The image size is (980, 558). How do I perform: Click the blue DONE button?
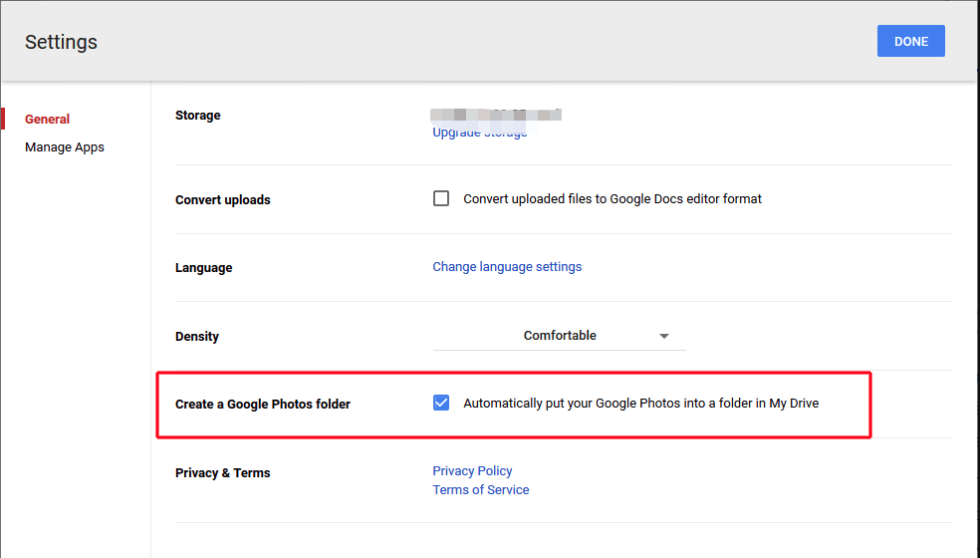[910, 41]
